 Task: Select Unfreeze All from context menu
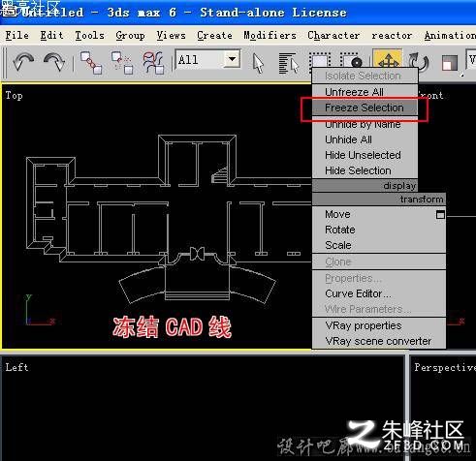tap(354, 92)
